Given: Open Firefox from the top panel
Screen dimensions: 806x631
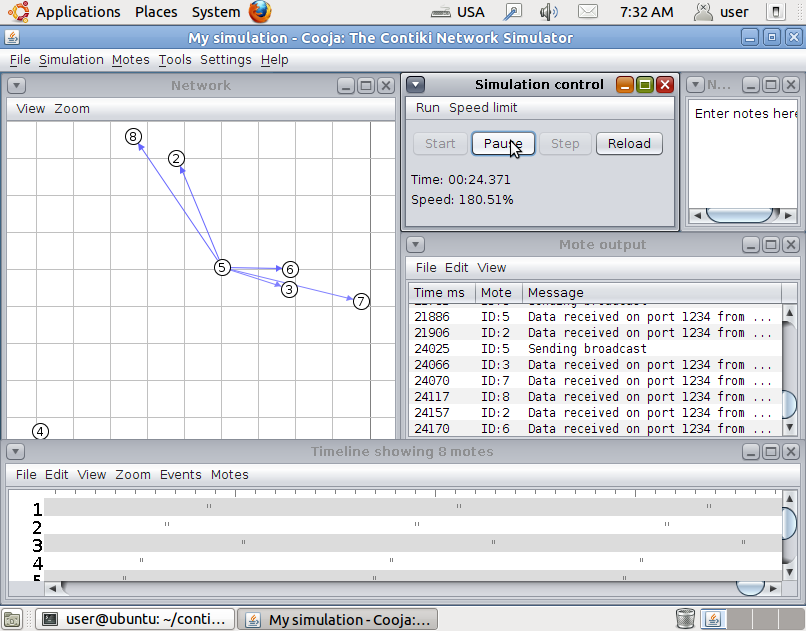Looking at the screenshot, I should click(260, 11).
